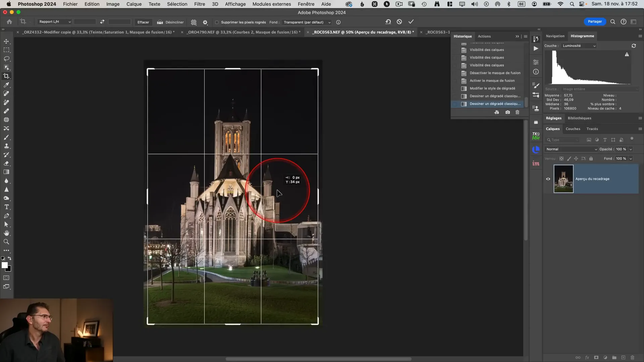Filter layers by adjustment layers
The image size is (644, 362).
(597, 140)
